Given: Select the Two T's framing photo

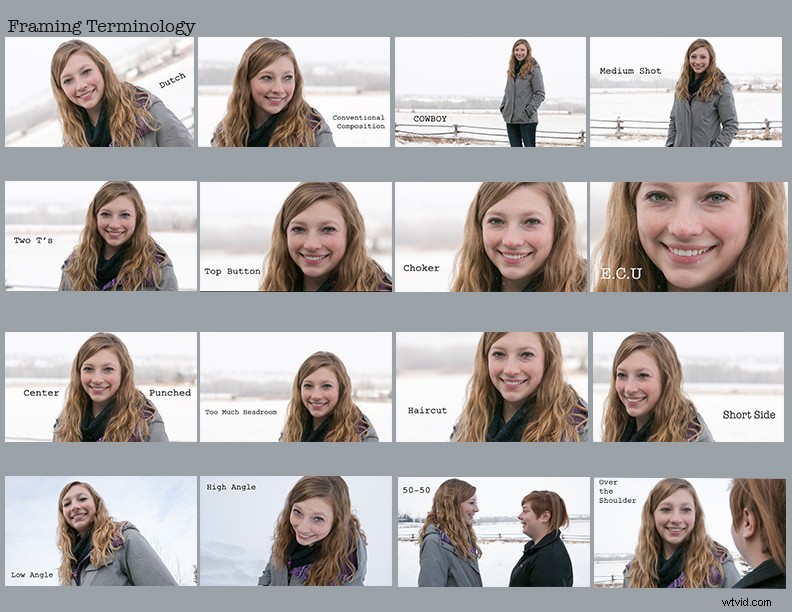Looking at the screenshot, I should [101, 236].
